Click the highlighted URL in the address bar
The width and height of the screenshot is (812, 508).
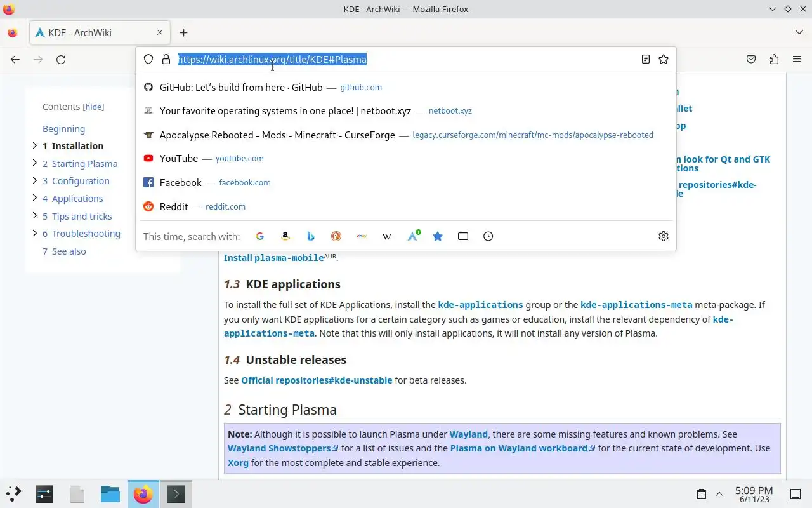click(x=272, y=59)
